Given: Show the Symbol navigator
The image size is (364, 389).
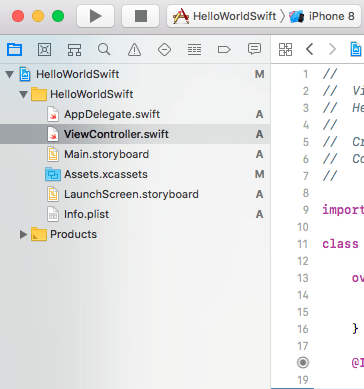Looking at the screenshot, I should pyautogui.click(x=74, y=50).
